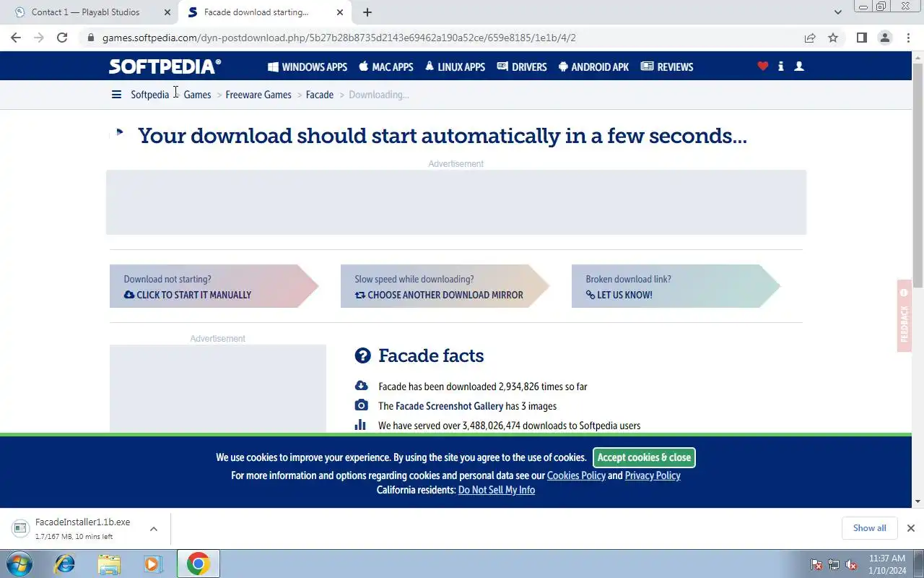Click the address bar URL
Viewport: 924px width, 578px height.
coord(339,38)
